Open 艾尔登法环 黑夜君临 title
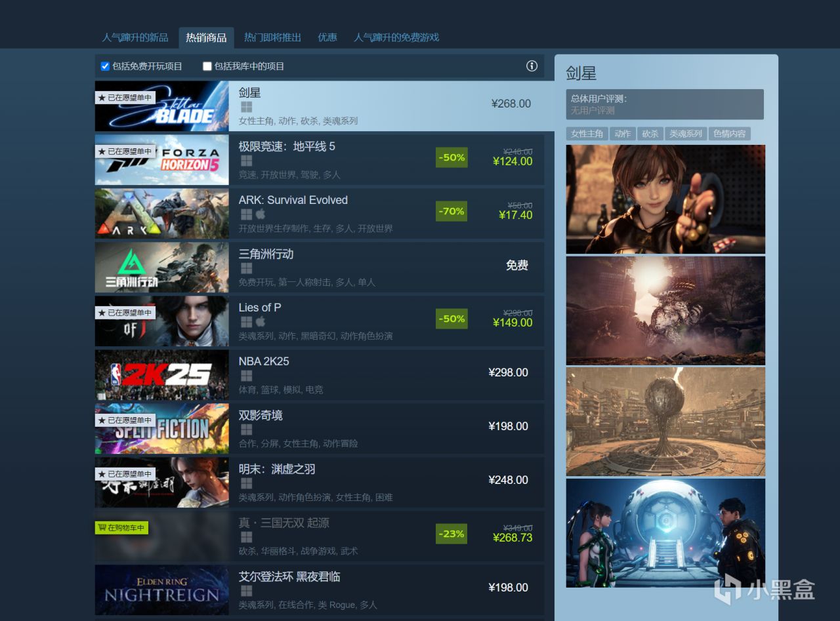Screen dimensions: 840x621 pos(289,576)
